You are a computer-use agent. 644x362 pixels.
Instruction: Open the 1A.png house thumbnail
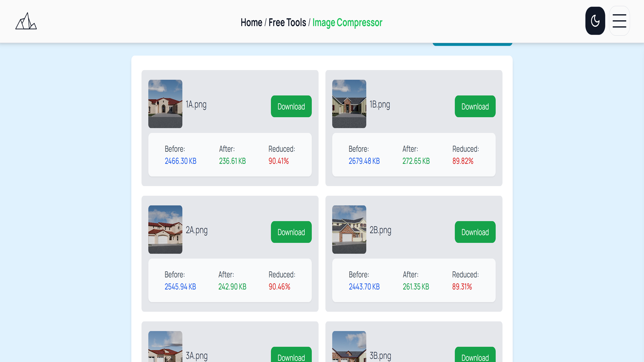coord(165,104)
